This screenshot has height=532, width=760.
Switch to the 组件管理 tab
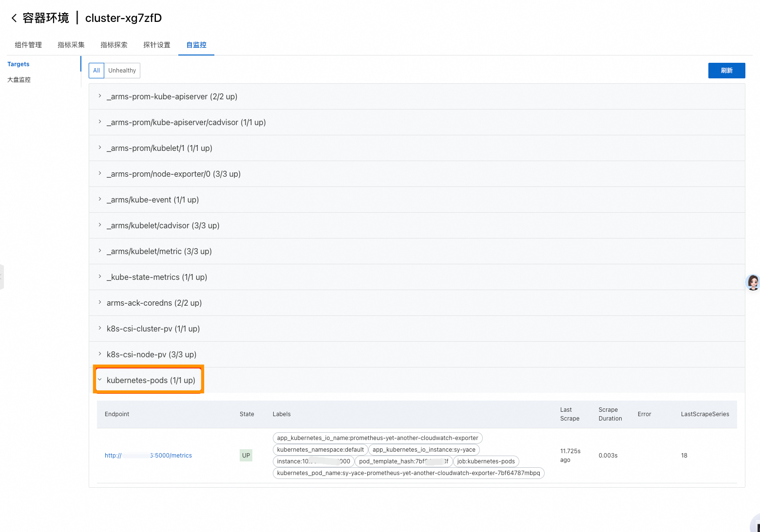point(28,45)
